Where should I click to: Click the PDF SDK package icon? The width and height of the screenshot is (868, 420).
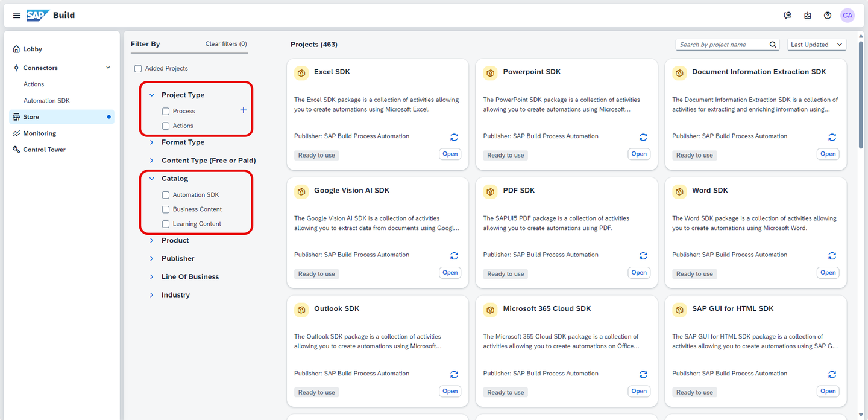(491, 192)
